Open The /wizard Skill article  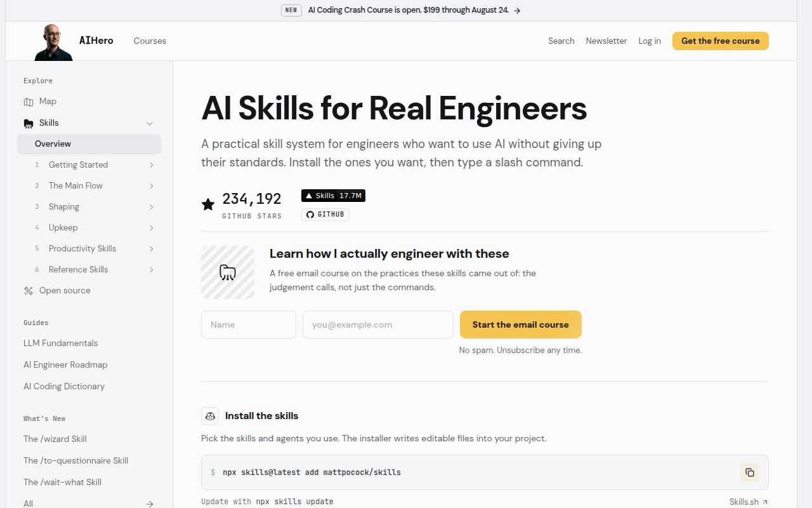point(55,439)
